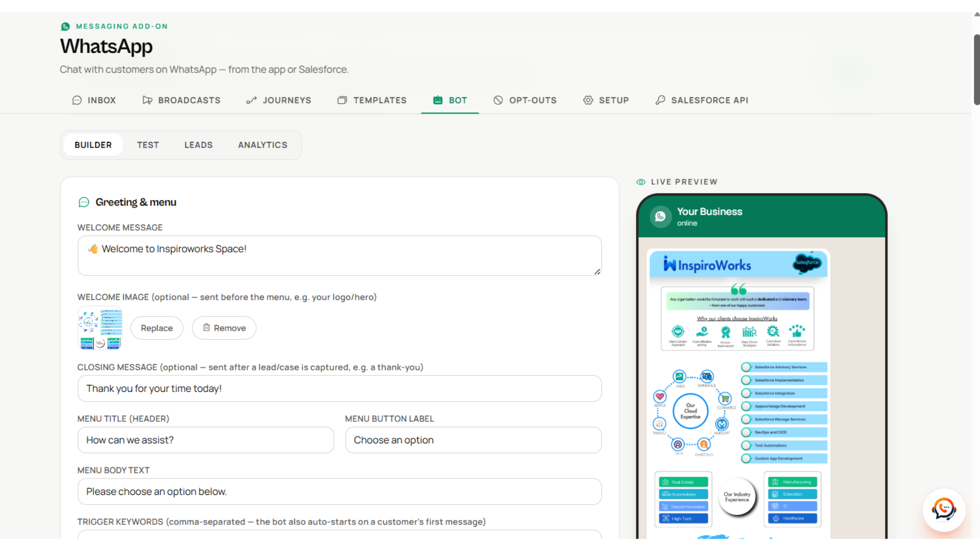The height and width of the screenshot is (551, 980).
Task: Select the Builder sub-tab
Action: click(x=93, y=145)
